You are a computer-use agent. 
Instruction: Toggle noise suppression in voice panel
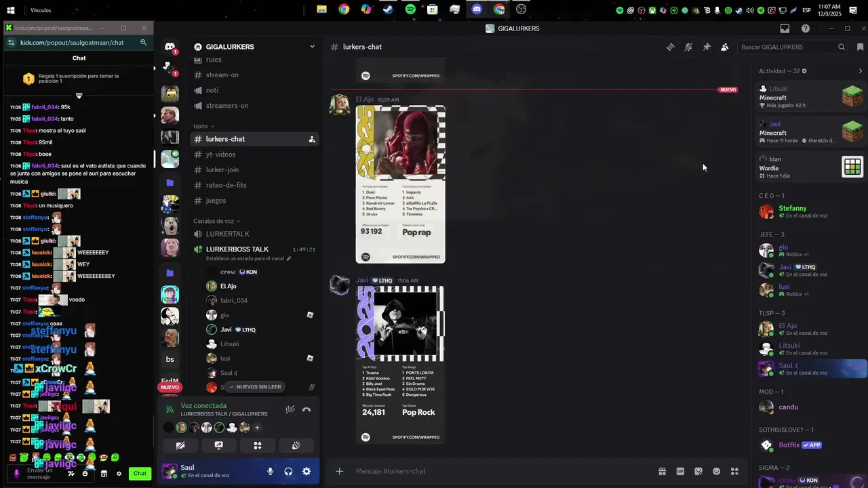pos(290,409)
